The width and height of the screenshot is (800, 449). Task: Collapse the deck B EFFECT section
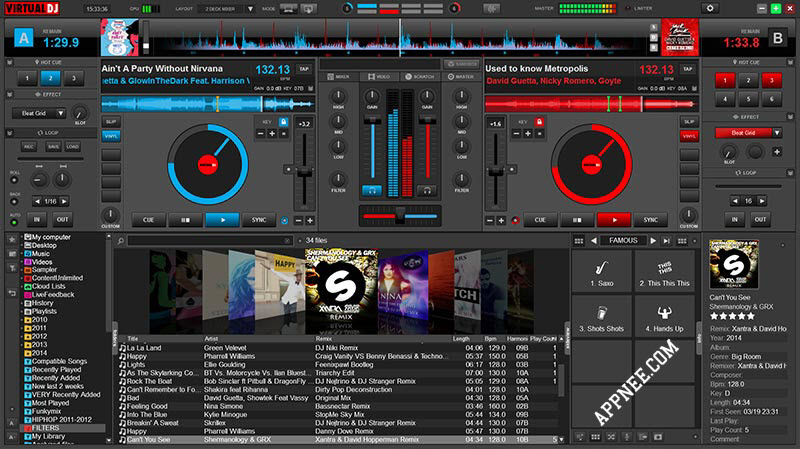pyautogui.click(x=790, y=117)
